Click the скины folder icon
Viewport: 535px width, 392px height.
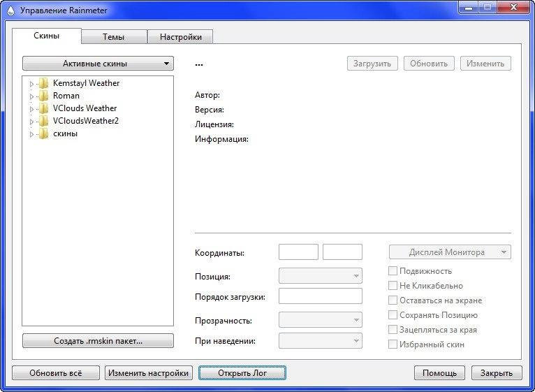44,133
